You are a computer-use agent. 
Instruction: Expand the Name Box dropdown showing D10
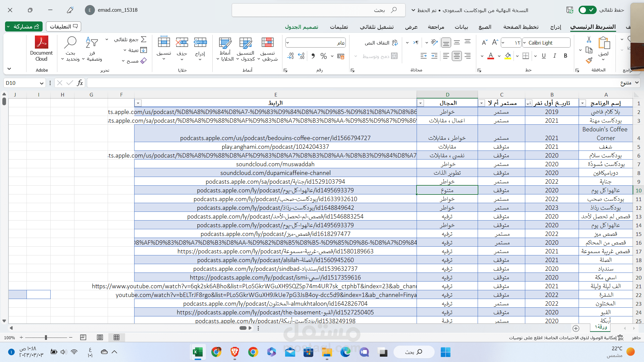point(42,83)
